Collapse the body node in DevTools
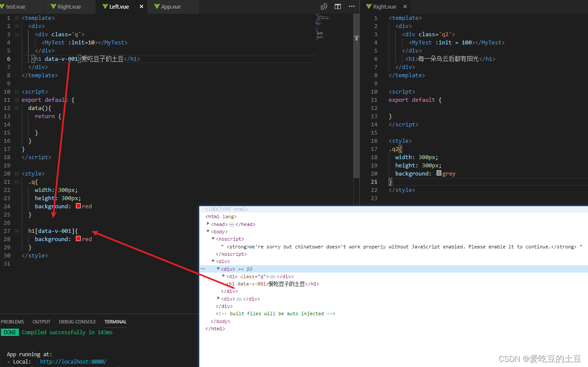Image resolution: width=588 pixels, height=367 pixels. (208, 232)
